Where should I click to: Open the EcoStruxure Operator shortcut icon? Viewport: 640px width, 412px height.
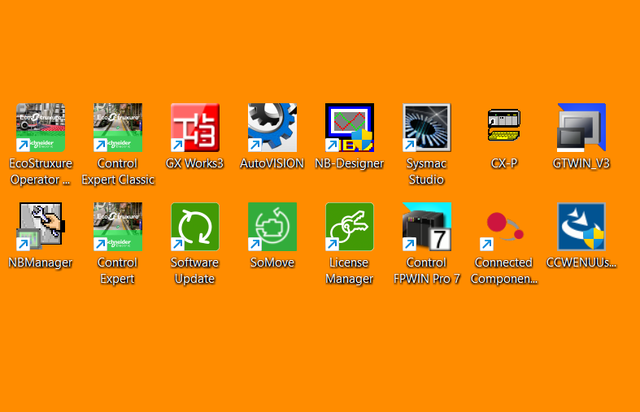pyautogui.click(x=40, y=127)
